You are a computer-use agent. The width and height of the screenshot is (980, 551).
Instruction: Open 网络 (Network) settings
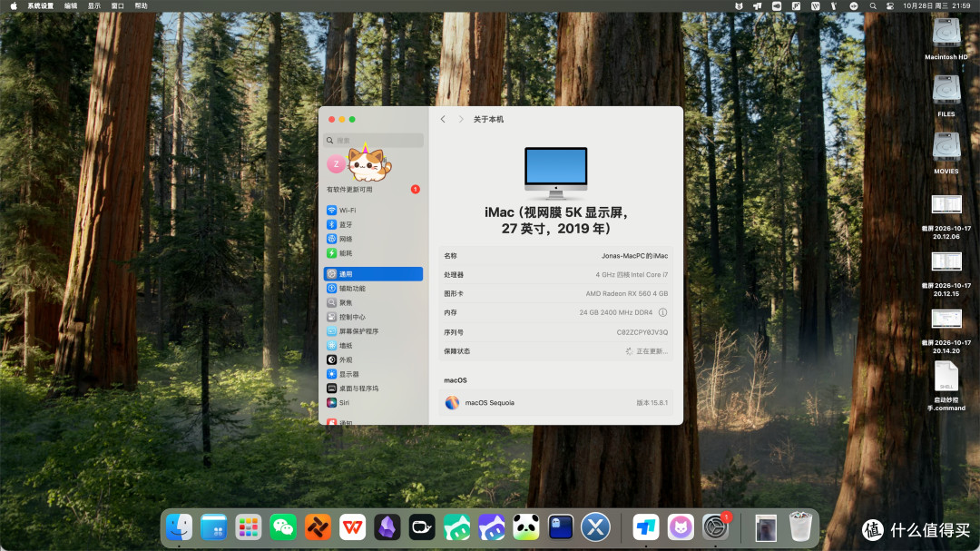point(373,239)
